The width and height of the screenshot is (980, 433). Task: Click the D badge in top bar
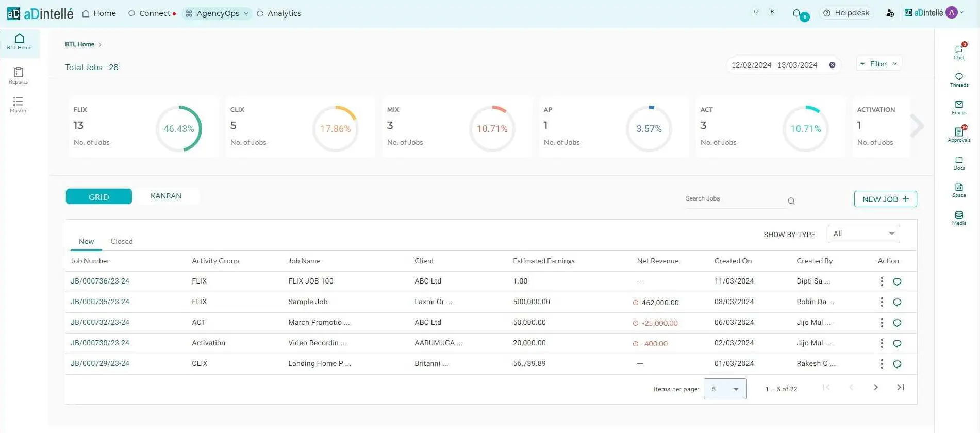point(756,12)
